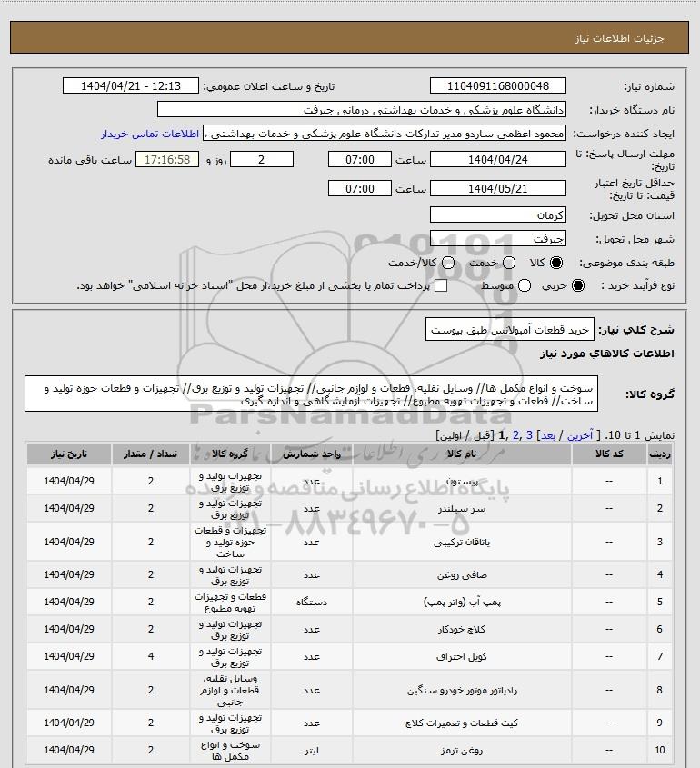This screenshot has height=768, width=700.
Task: Click the نام کالا column header
Action: coord(462,454)
